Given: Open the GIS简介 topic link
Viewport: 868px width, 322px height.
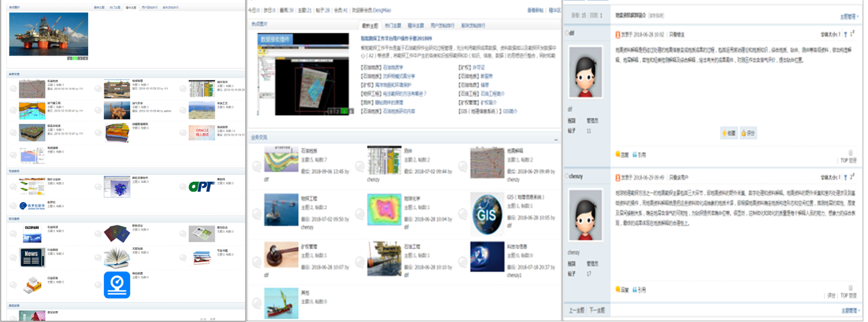Looking at the screenshot, I should 510,111.
